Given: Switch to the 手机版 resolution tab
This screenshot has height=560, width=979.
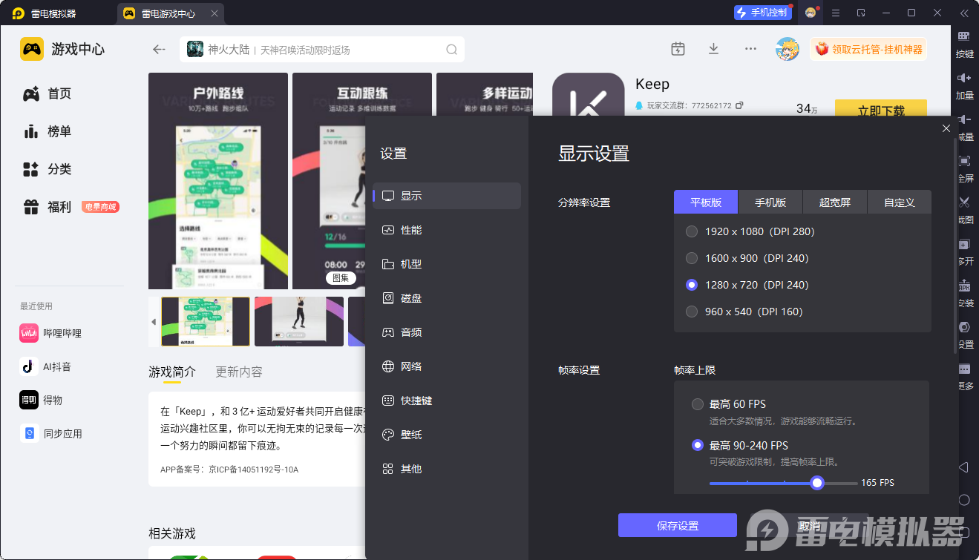Looking at the screenshot, I should point(770,202).
